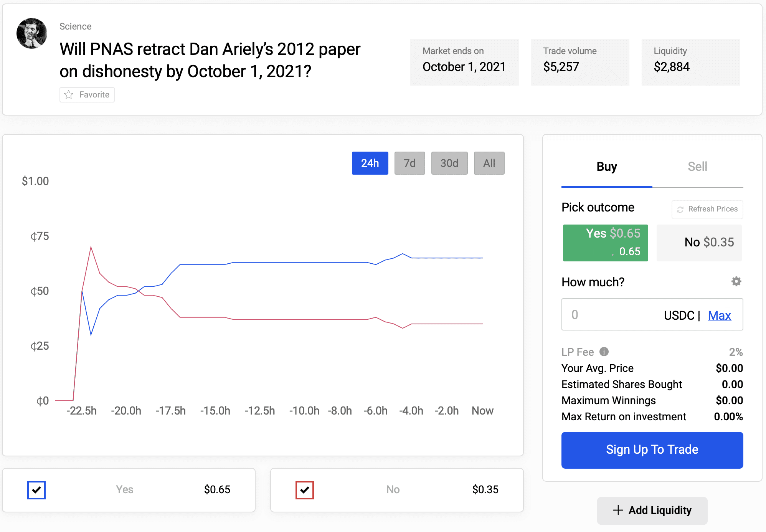Focus the USDC amount input field
Image resolution: width=766 pixels, height=532 pixels.
pos(652,314)
